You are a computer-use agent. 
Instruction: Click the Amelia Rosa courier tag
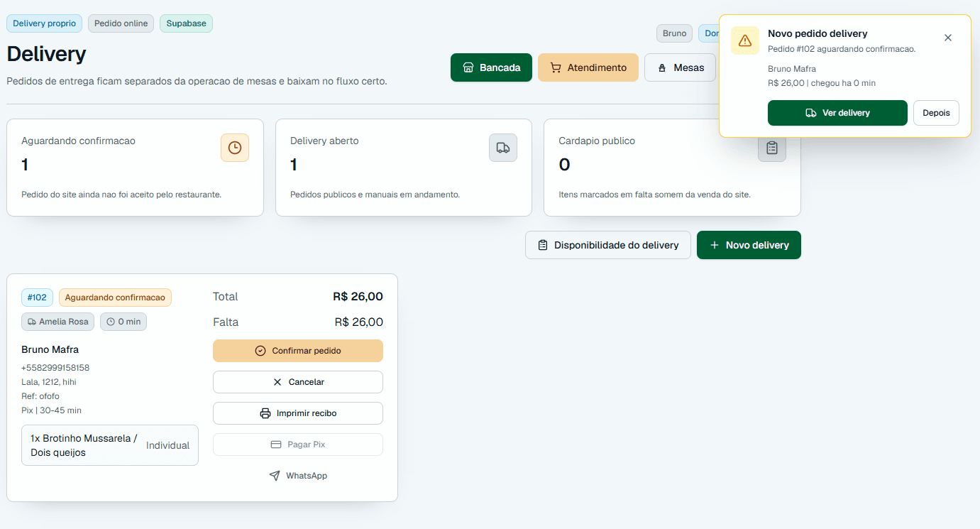58,322
